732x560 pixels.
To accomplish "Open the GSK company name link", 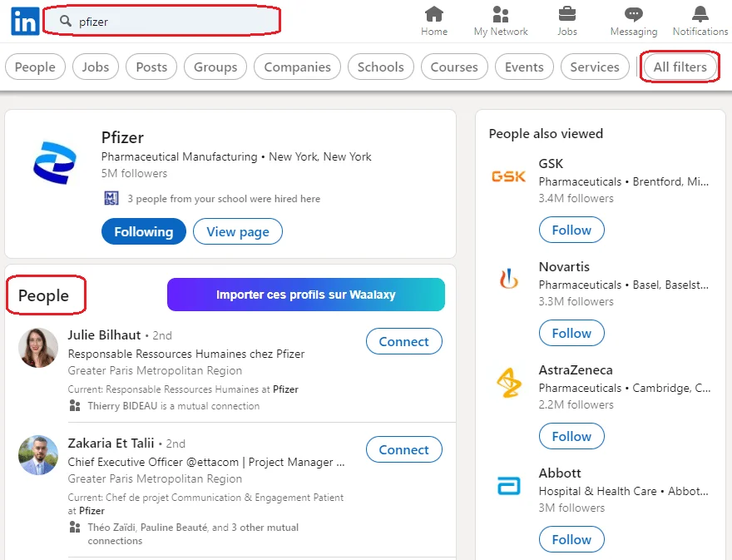I will click(x=551, y=163).
